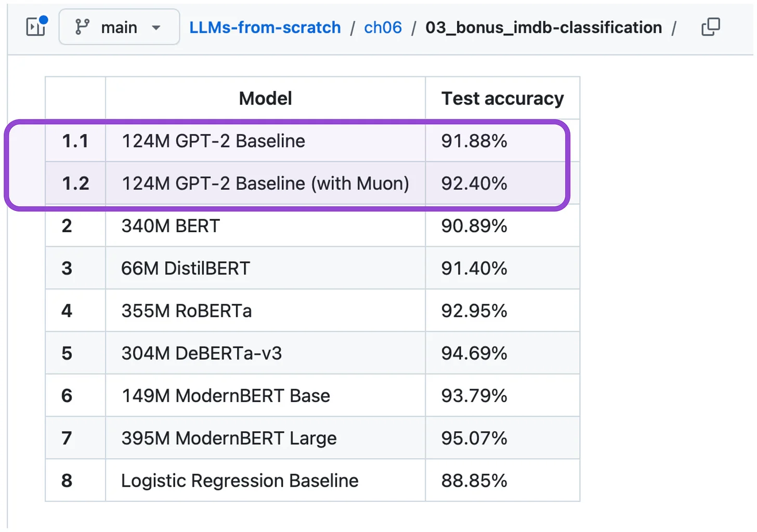Click the 88.85% accuracy value
This screenshot has width=757, height=532.
click(474, 481)
